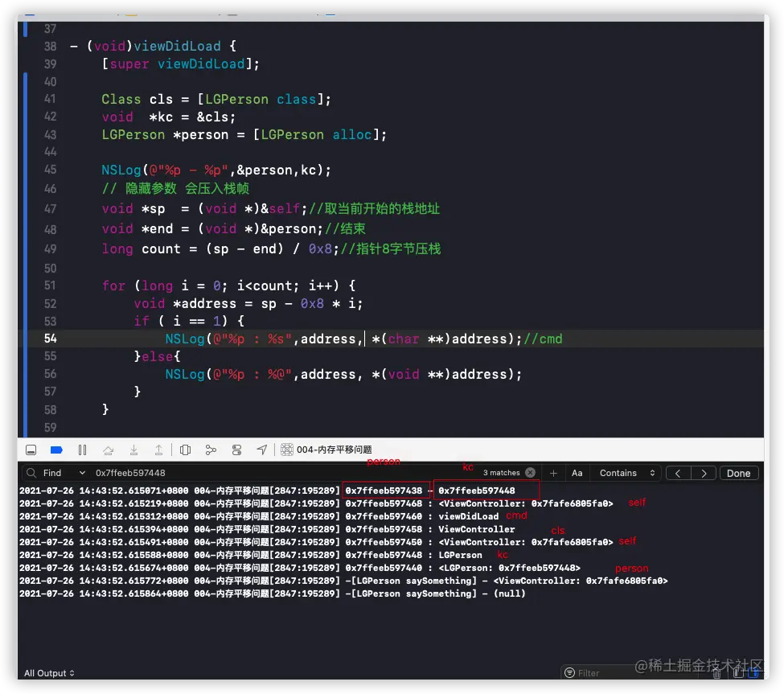784x694 pixels.
Task: Open the Debug View Hierarchy icon
Action: pyautogui.click(x=185, y=450)
